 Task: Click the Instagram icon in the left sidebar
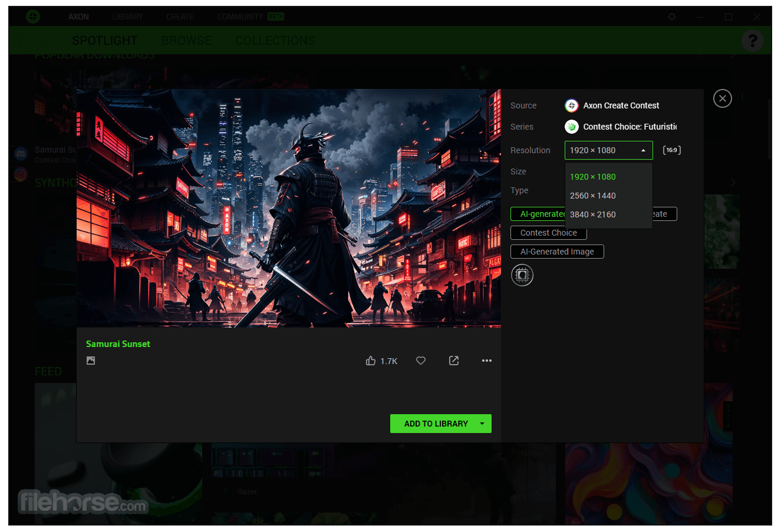(21, 174)
